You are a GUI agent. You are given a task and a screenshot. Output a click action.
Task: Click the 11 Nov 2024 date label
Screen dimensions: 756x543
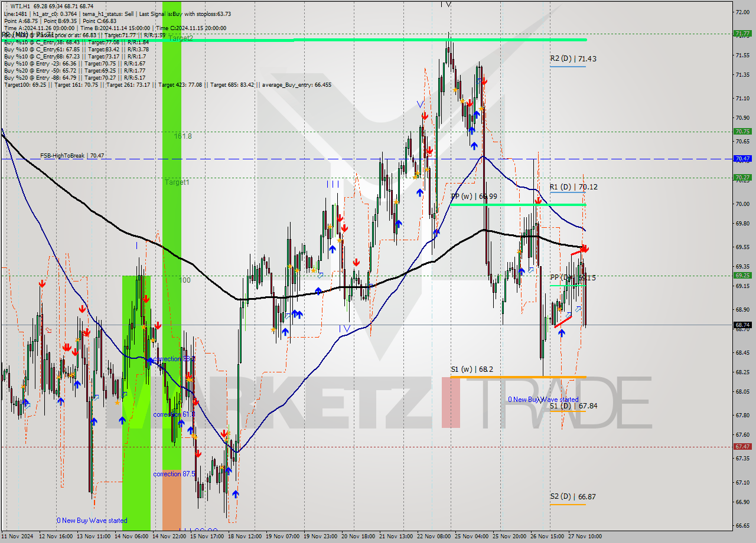click(x=18, y=537)
